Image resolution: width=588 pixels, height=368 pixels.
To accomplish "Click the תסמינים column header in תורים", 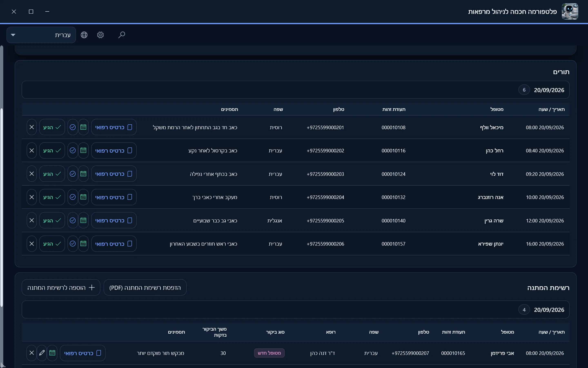I will click(229, 109).
